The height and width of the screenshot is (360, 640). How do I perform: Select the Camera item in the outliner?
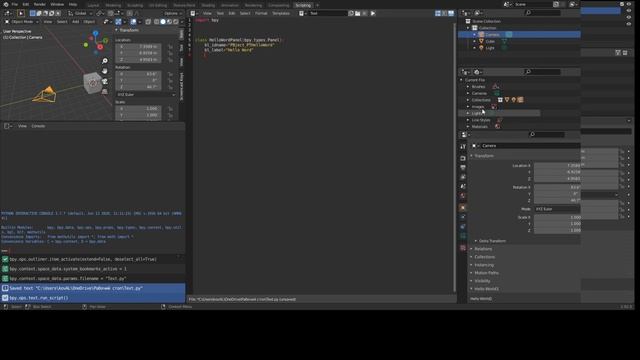click(x=492, y=35)
